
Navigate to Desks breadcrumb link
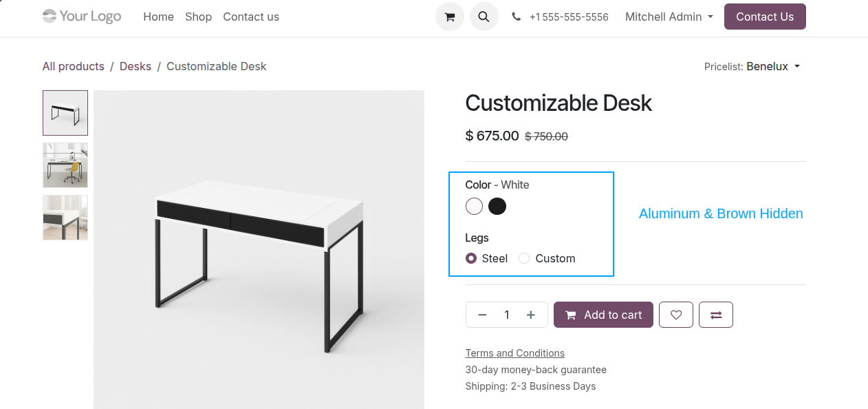(x=135, y=66)
